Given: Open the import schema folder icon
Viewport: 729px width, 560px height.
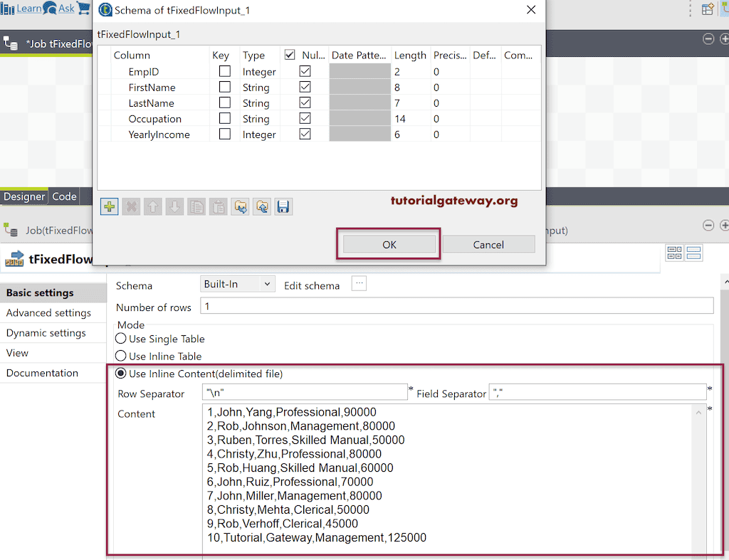Looking at the screenshot, I should point(240,206).
